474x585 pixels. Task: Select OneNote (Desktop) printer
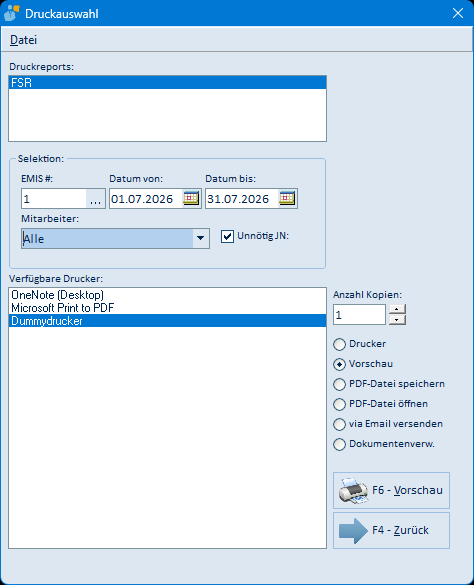(168, 295)
